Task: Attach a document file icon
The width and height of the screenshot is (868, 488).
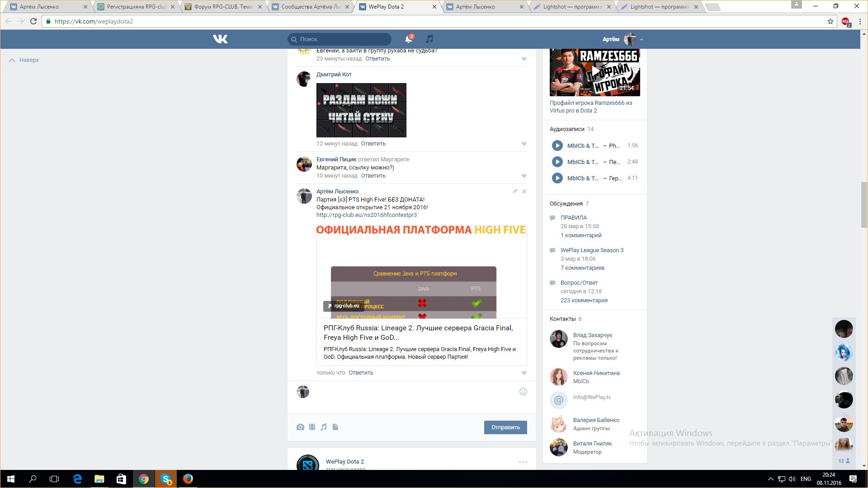Action: [335, 427]
